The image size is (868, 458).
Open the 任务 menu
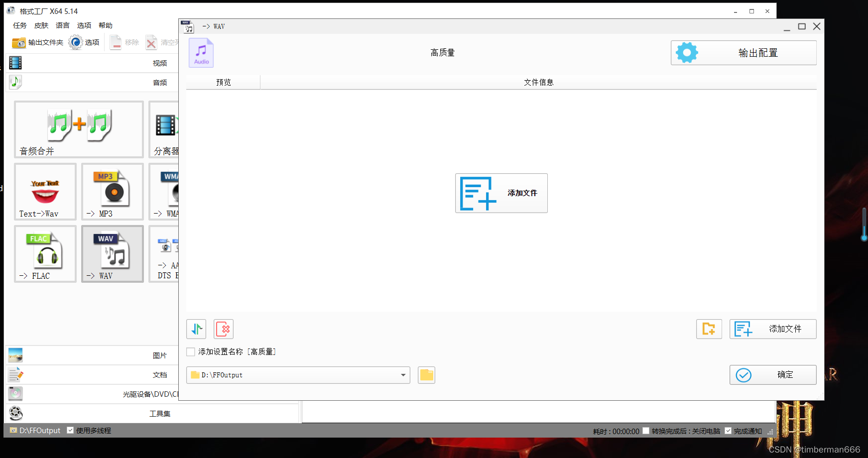(20, 25)
